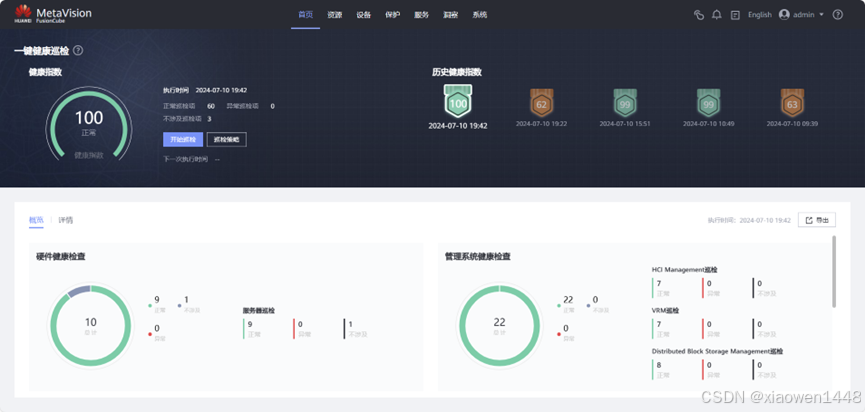Open the 服务 menu
The image size is (865, 412).
pyautogui.click(x=421, y=15)
